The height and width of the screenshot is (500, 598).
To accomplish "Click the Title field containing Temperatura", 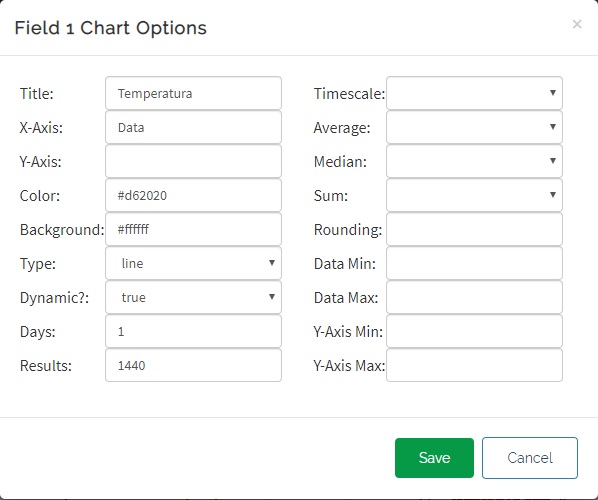I will pos(193,93).
